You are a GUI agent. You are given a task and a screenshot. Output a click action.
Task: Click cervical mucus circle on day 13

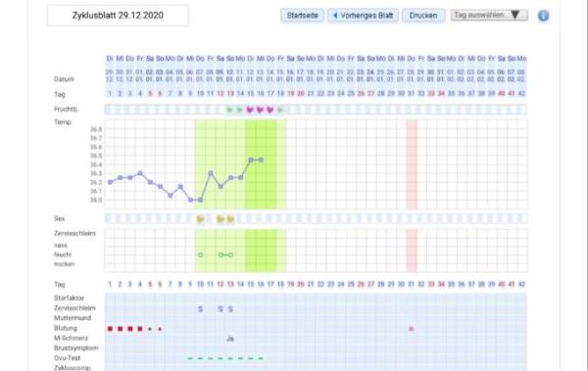[230, 255]
